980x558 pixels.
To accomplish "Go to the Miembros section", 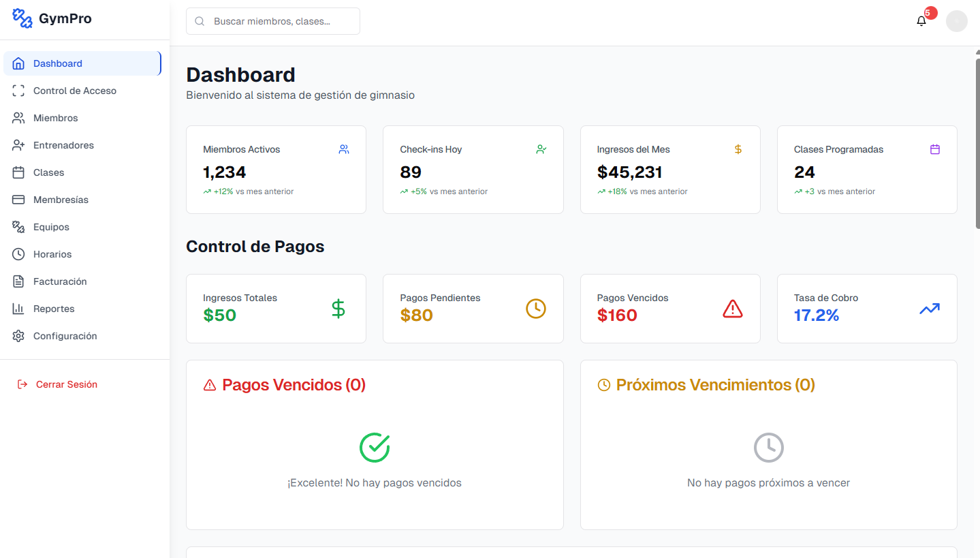I will click(56, 118).
